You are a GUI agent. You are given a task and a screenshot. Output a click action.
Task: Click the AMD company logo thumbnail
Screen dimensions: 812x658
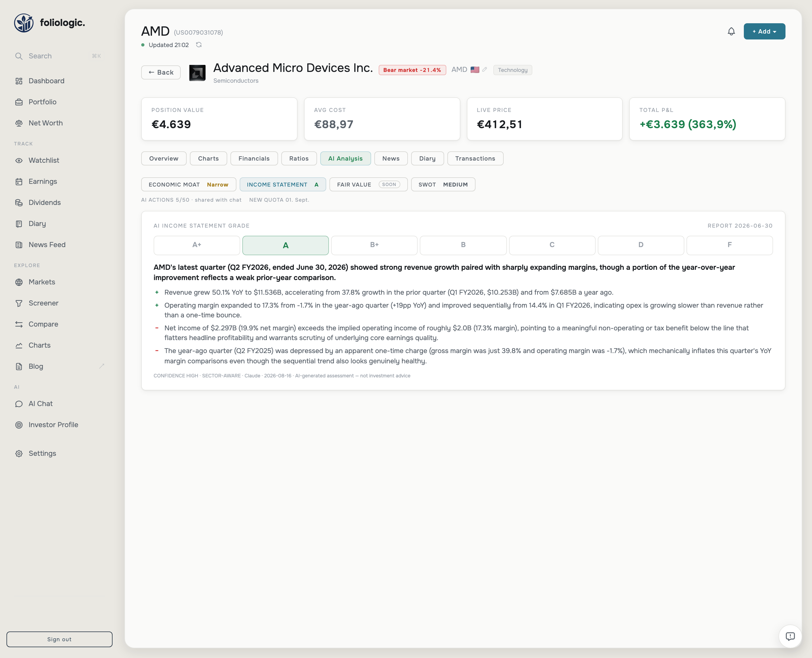click(197, 73)
